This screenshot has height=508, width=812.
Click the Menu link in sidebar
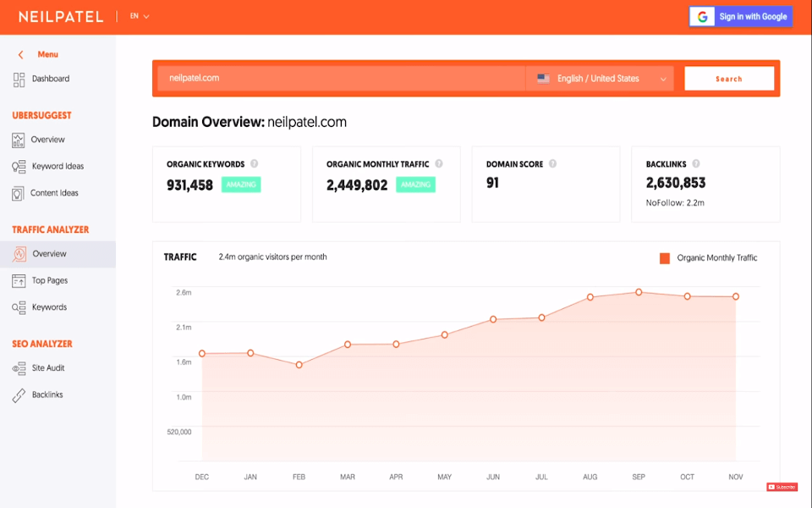tap(47, 54)
